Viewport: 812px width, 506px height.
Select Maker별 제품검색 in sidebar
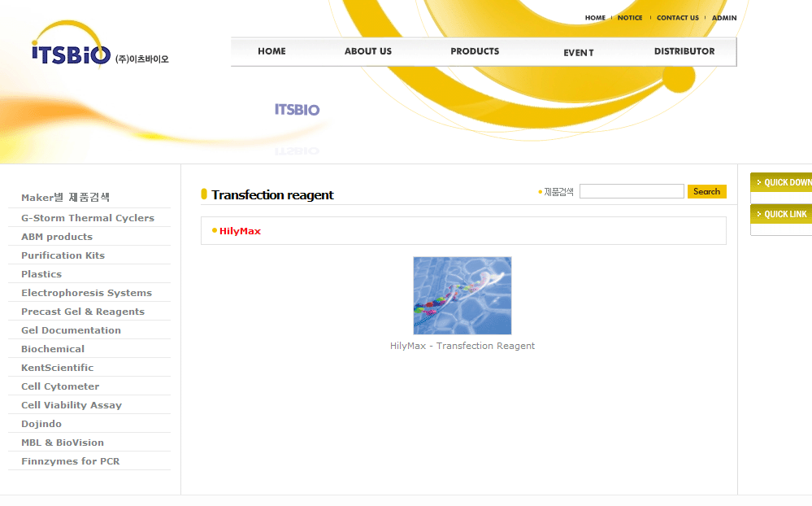[65, 198]
